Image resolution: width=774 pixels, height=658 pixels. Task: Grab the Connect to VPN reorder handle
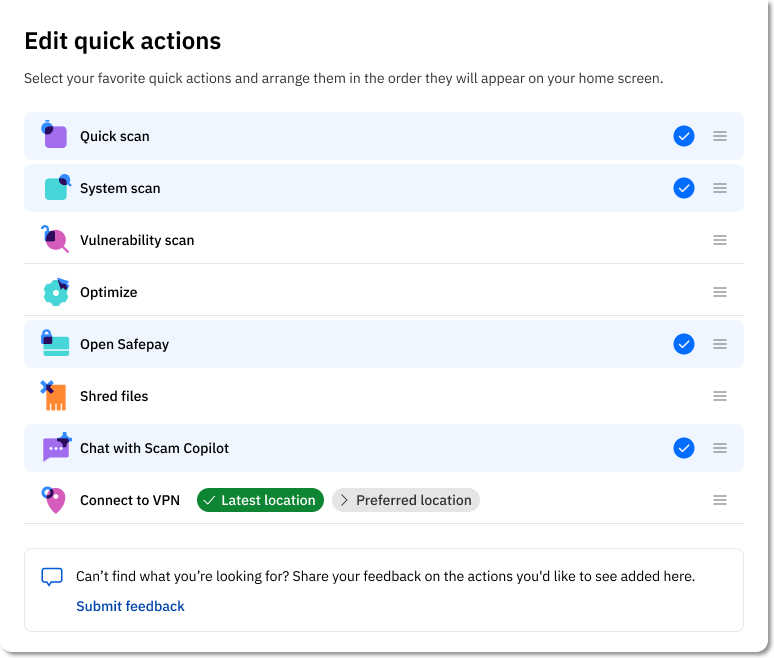pos(720,500)
